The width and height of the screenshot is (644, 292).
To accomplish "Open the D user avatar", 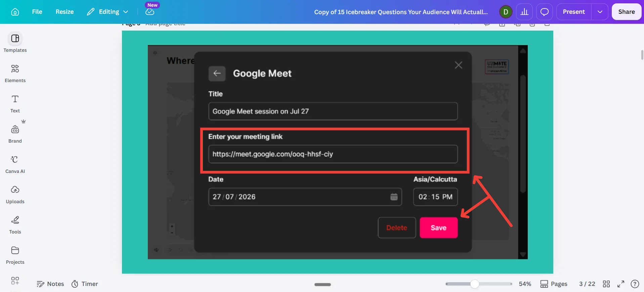I will 506,12.
